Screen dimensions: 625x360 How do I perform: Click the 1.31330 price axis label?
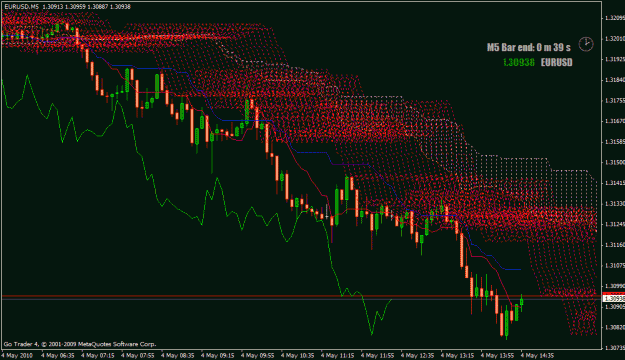pos(615,203)
